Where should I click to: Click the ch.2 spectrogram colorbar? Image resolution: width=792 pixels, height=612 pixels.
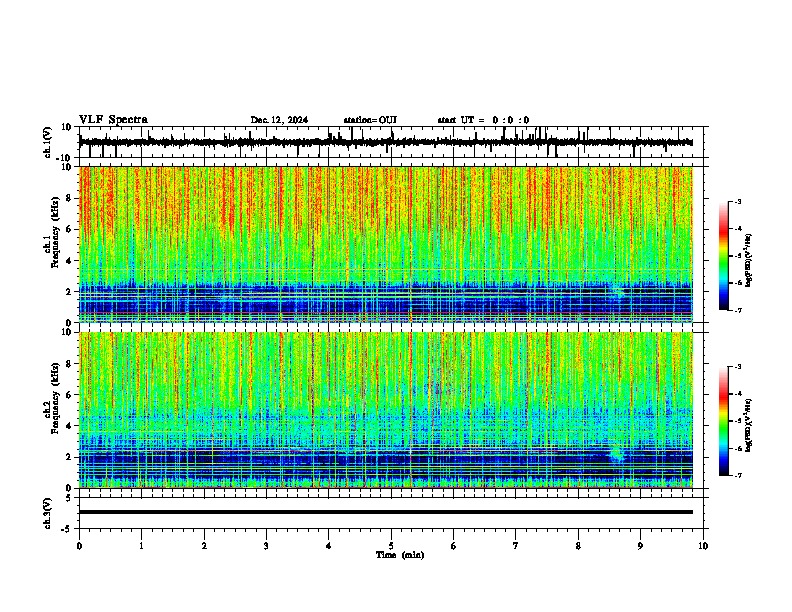point(724,421)
